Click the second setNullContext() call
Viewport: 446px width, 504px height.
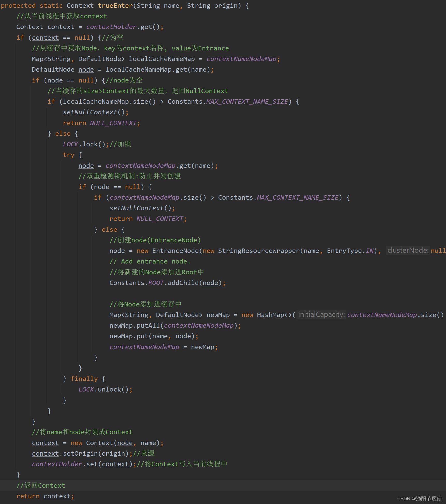(x=142, y=208)
